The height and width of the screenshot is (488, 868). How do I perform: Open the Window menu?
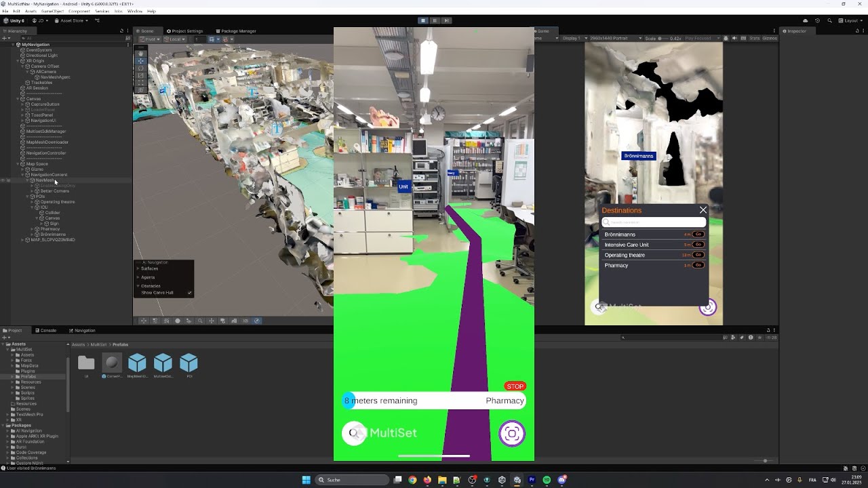[134, 12]
